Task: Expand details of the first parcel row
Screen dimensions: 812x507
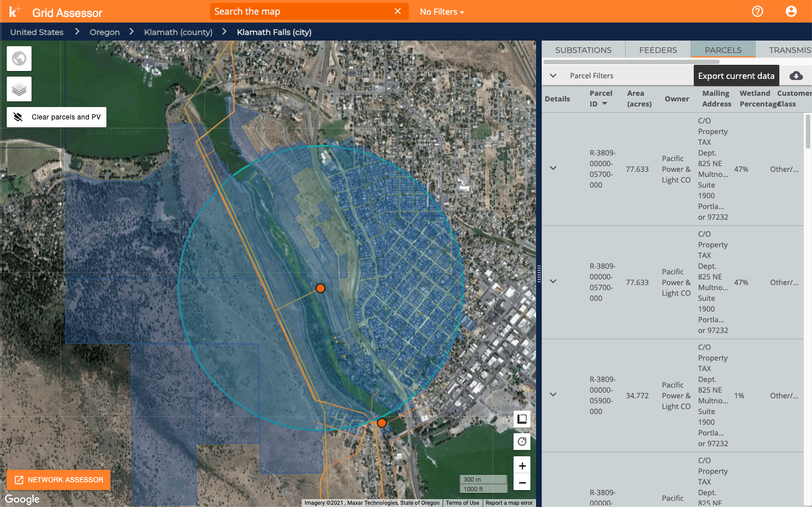Action: click(x=552, y=168)
